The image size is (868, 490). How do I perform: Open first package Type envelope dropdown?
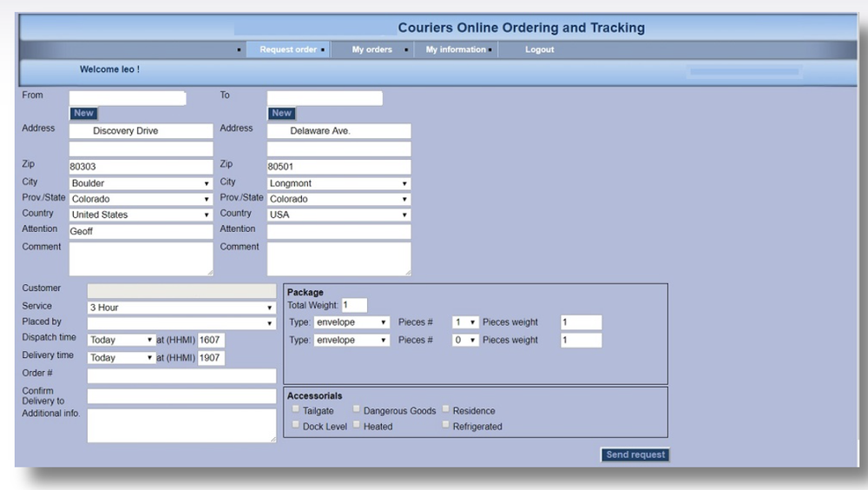352,322
